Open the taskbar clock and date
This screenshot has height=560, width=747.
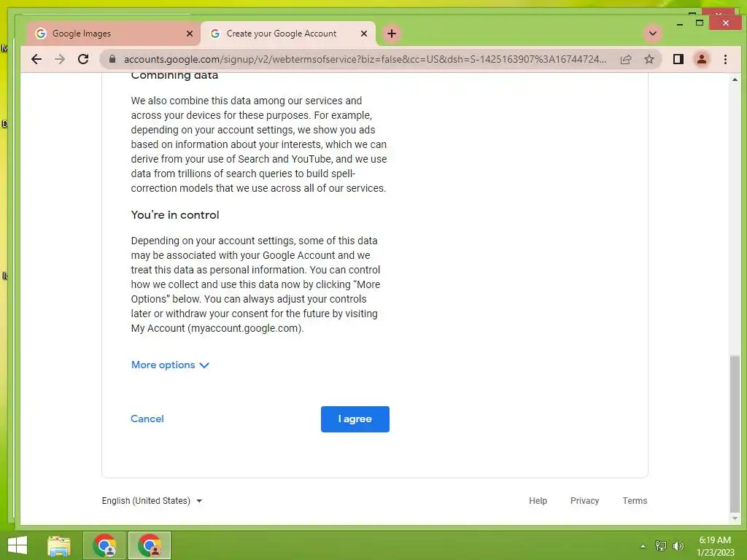pyautogui.click(x=715, y=546)
